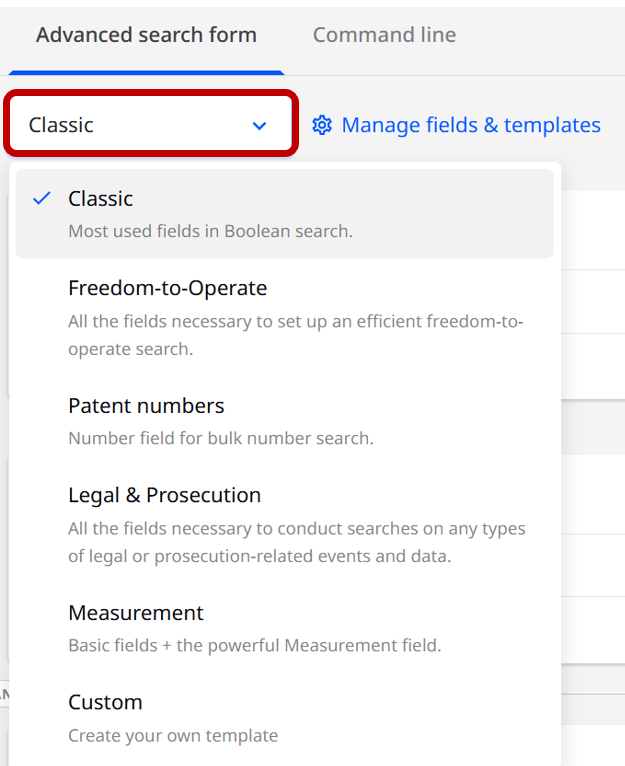625x766 pixels.
Task: Open the Manage fields & templates link
Action: [x=470, y=125]
